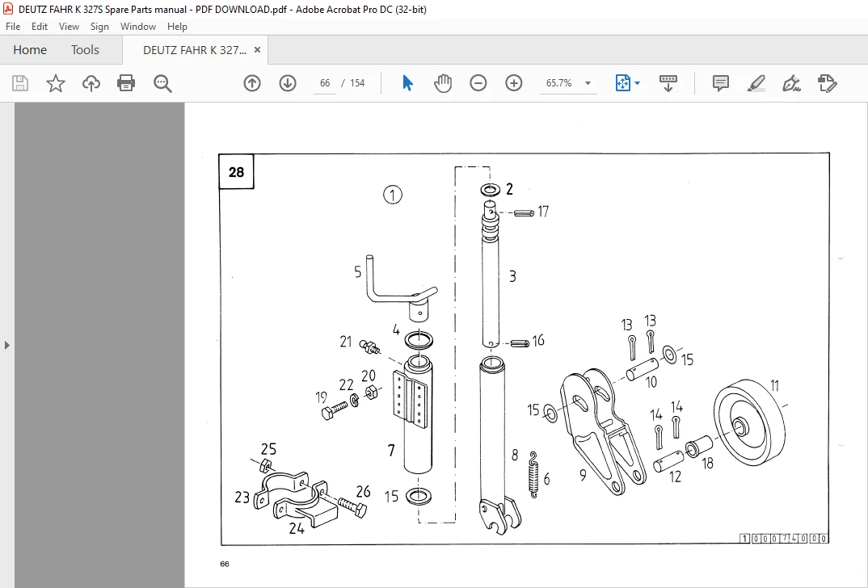
Task: Print the current document
Action: coord(126,83)
